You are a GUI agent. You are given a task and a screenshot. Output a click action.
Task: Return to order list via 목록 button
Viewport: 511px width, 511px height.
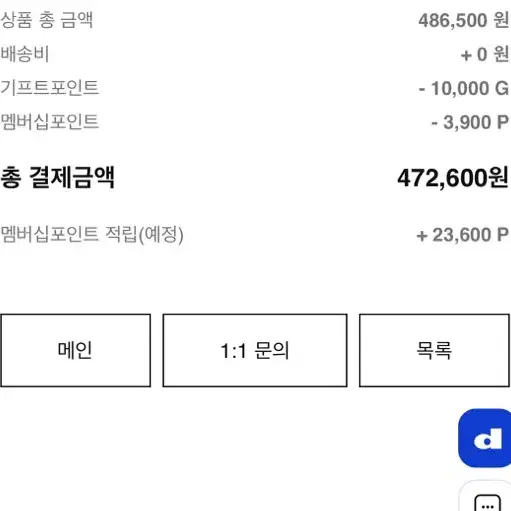click(434, 350)
